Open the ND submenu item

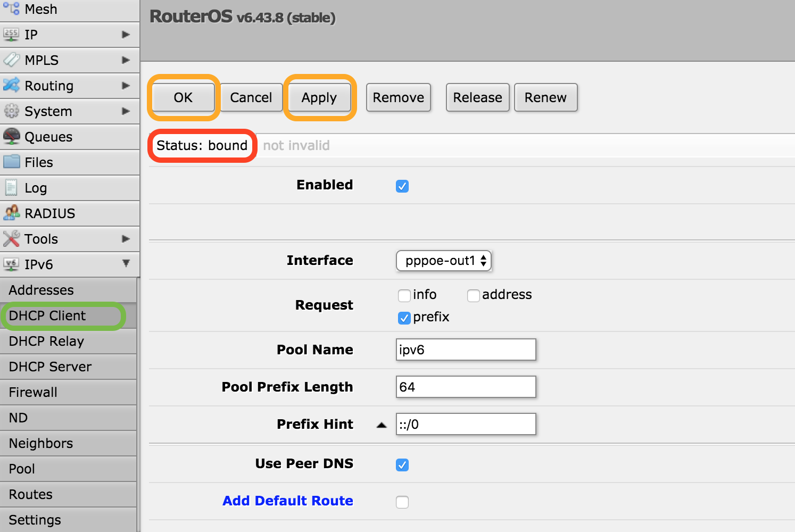point(68,418)
